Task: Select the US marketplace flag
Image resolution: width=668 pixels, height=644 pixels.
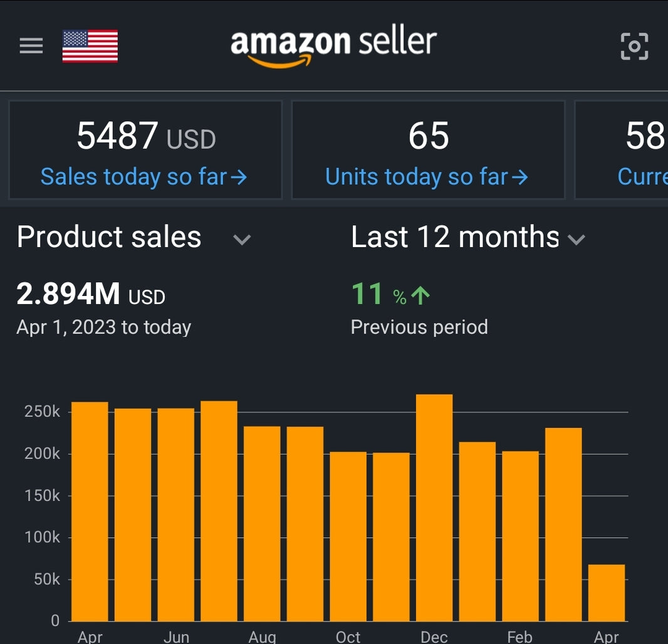Action: [x=90, y=45]
